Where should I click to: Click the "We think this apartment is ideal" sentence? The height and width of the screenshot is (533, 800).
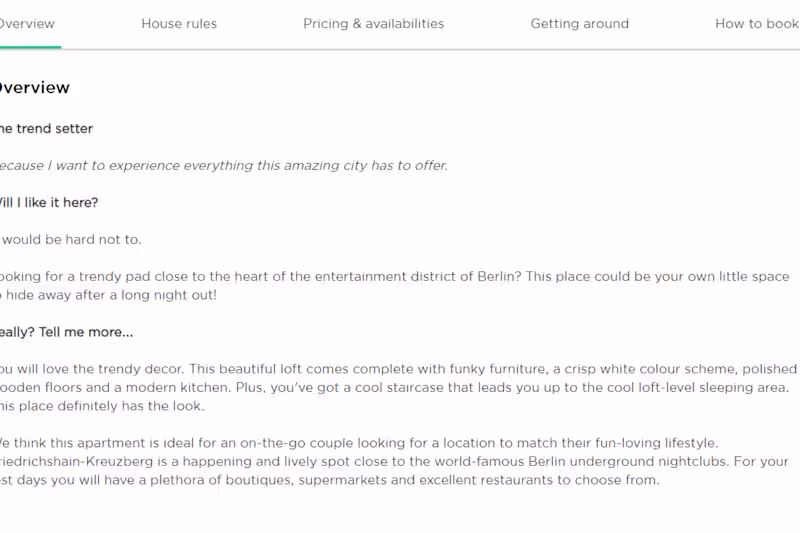click(120, 443)
